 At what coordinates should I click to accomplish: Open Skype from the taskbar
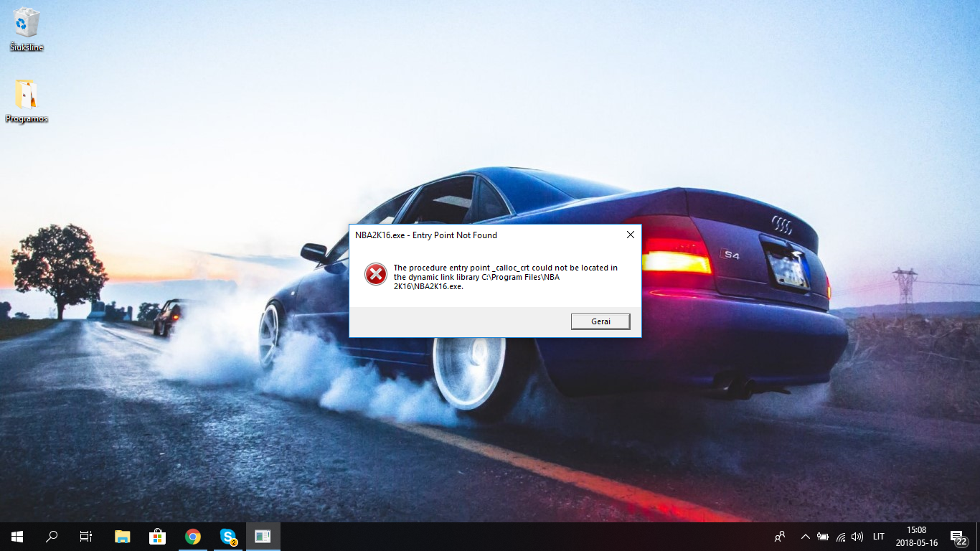coord(227,537)
